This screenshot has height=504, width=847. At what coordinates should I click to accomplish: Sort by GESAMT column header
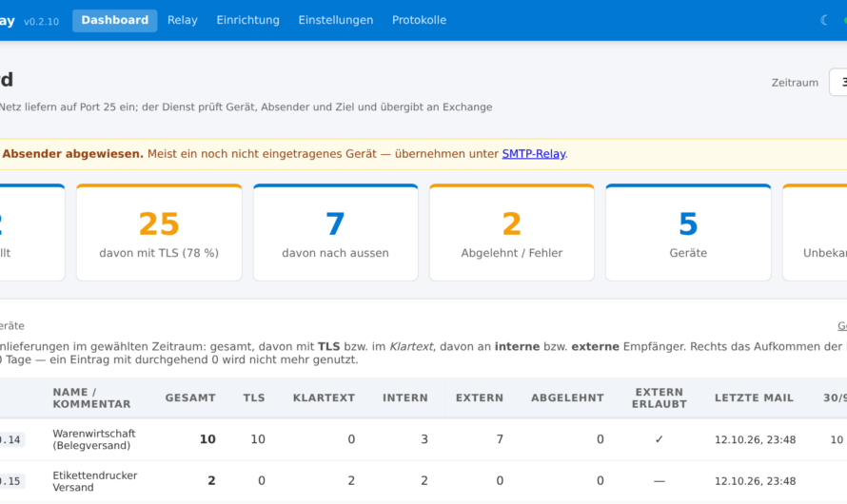(190, 397)
